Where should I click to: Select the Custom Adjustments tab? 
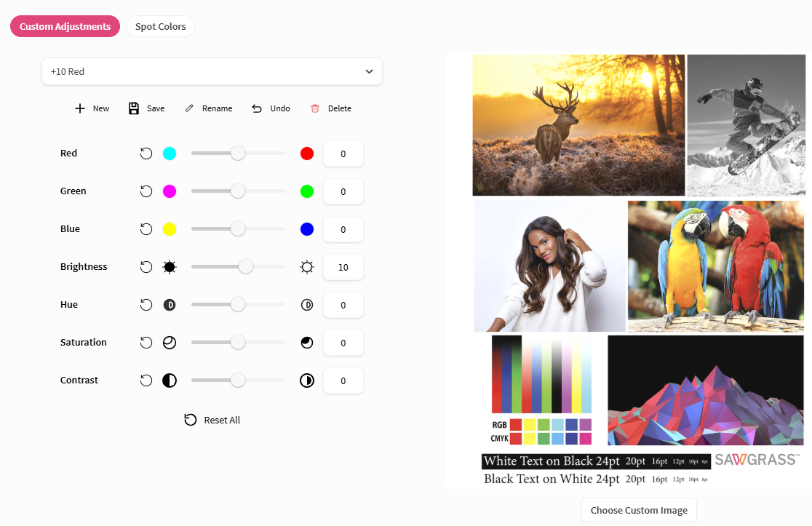click(x=65, y=26)
